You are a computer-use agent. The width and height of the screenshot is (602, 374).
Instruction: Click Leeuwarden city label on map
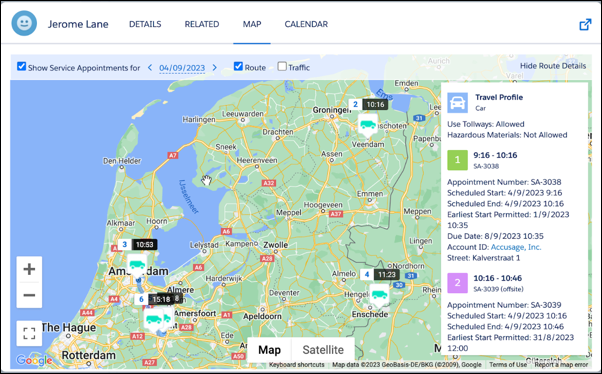click(243, 114)
